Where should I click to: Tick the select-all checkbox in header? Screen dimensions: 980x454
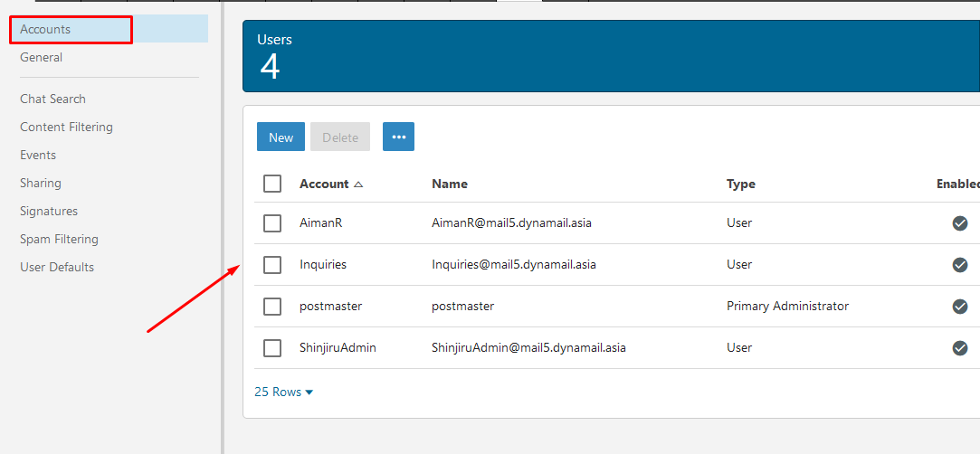point(272,184)
